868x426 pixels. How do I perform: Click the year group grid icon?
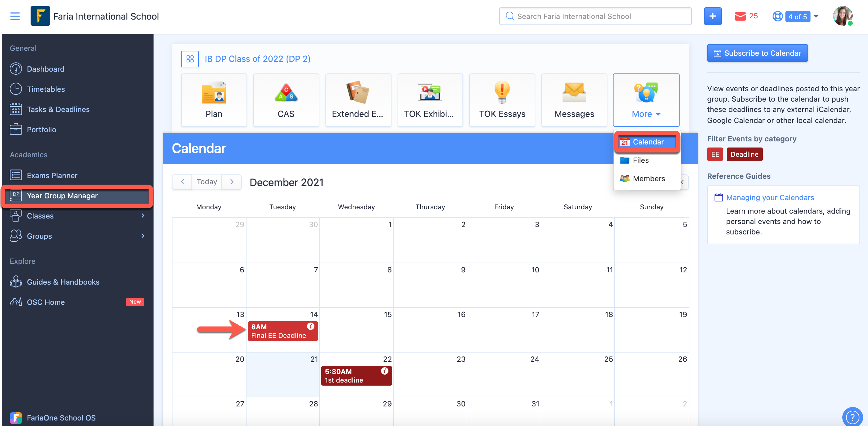click(x=190, y=59)
